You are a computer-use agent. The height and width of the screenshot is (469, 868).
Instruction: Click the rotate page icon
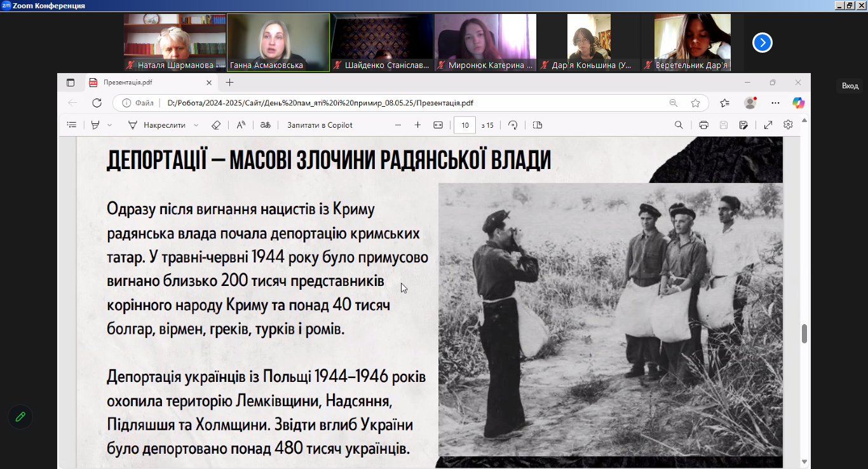tap(513, 125)
